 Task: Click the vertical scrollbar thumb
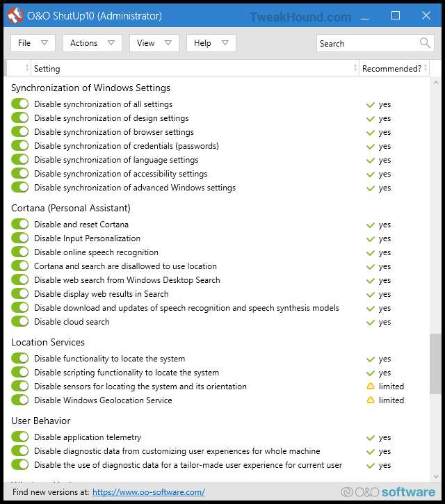click(x=435, y=364)
